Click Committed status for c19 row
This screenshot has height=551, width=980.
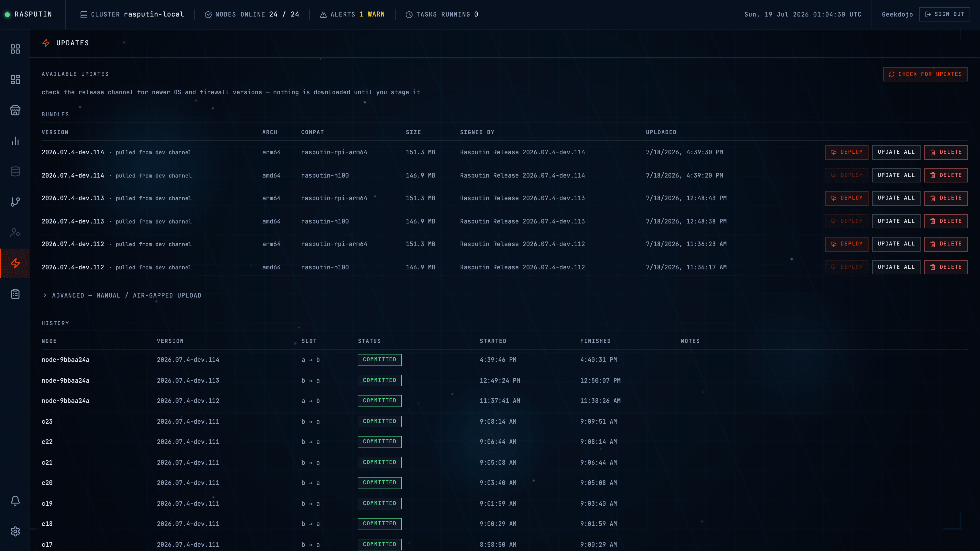(x=379, y=504)
